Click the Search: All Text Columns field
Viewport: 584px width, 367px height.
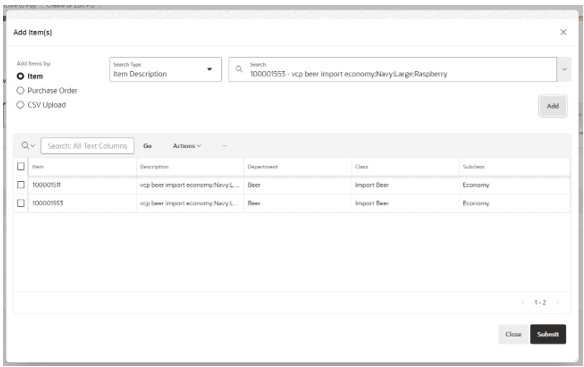tap(87, 146)
